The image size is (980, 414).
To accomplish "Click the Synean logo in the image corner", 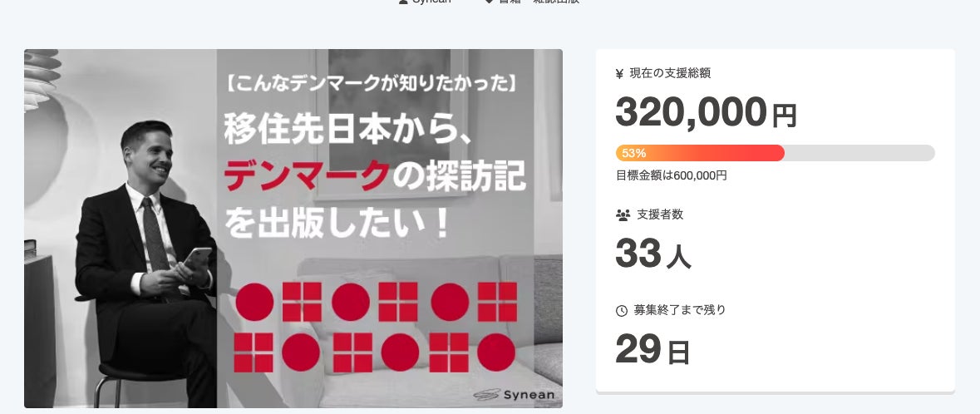I will click(x=514, y=395).
